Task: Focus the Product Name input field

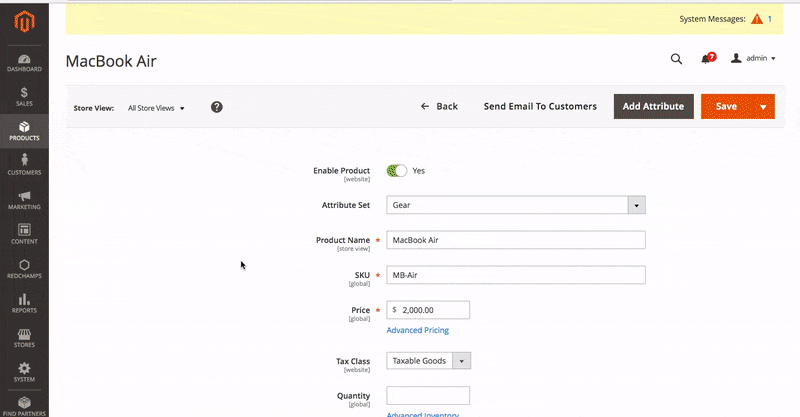Action: 516,240
